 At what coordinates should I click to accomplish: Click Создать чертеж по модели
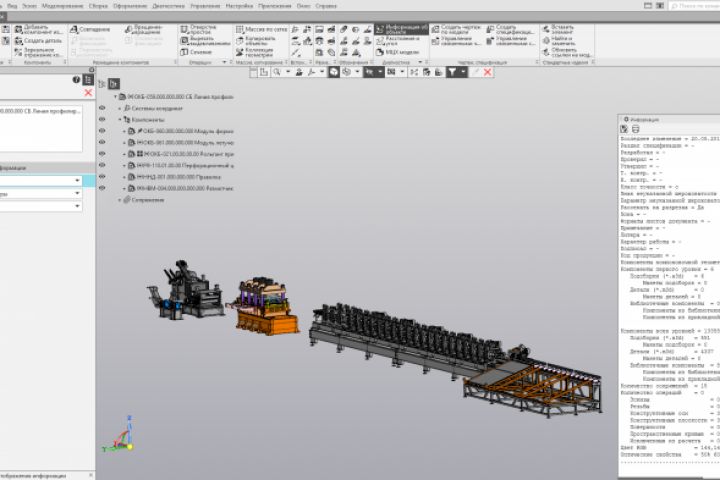(x=456, y=30)
